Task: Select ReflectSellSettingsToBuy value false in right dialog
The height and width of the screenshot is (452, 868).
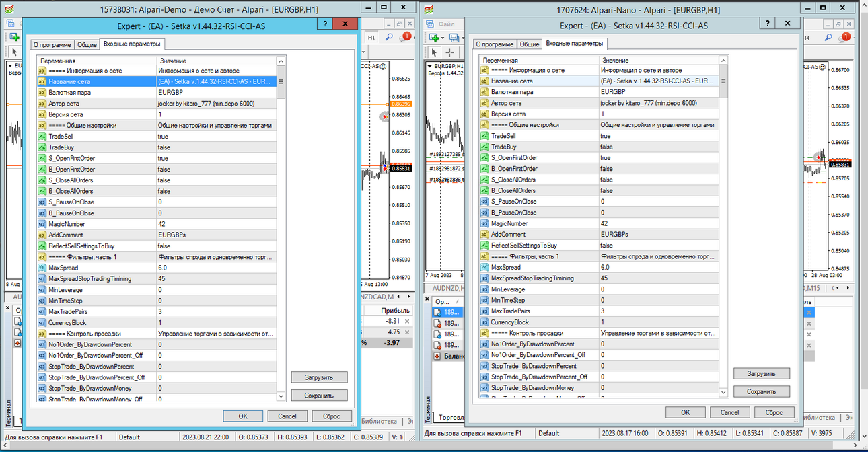Action: pos(659,246)
